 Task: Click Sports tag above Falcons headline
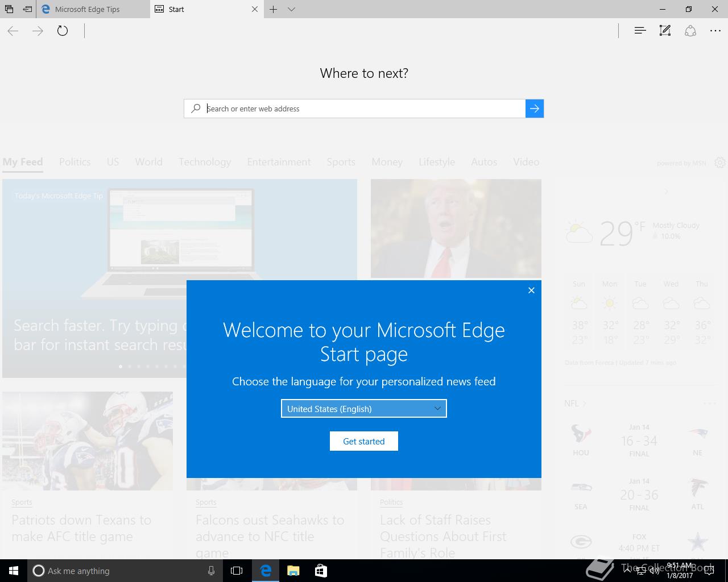point(206,502)
